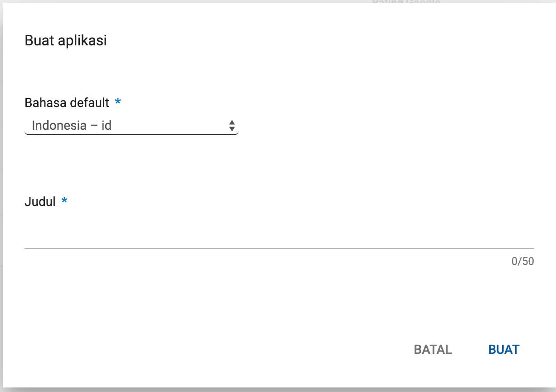Click the rounded underline of language dropdown
The image size is (556, 392).
[131, 134]
